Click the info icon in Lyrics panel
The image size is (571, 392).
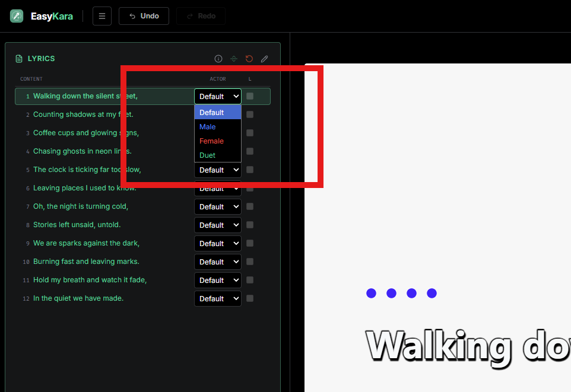(x=218, y=59)
